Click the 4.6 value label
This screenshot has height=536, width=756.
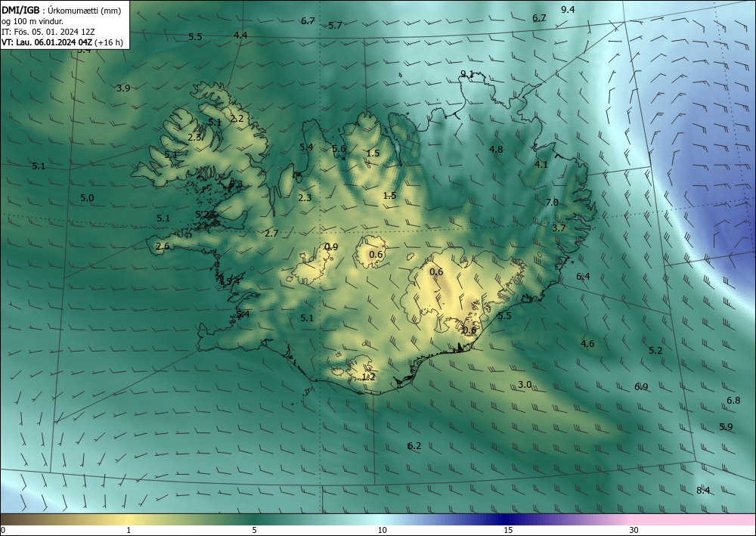click(587, 344)
